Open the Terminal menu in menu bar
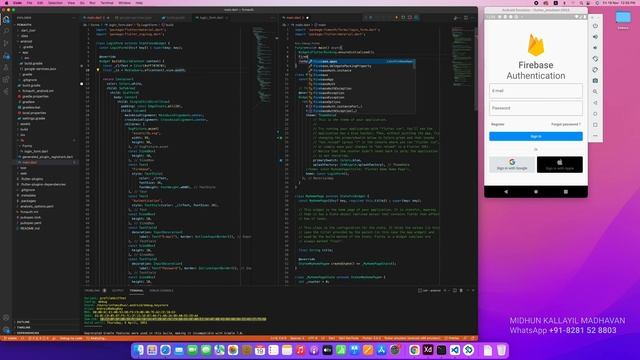The width and height of the screenshot is (640, 360). click(107, 3)
